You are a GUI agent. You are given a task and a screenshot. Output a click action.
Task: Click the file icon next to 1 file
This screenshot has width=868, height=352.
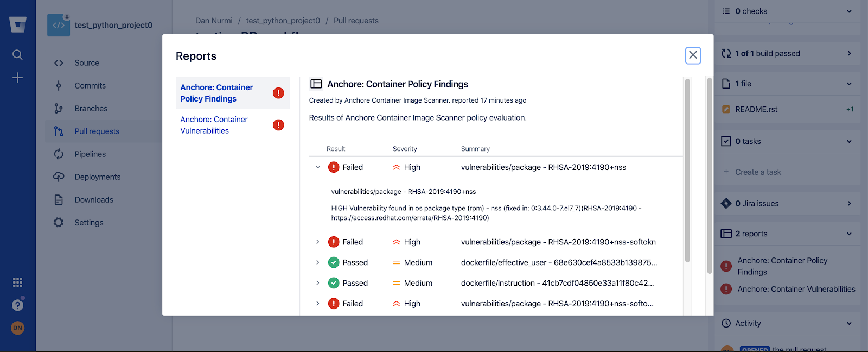[726, 84]
